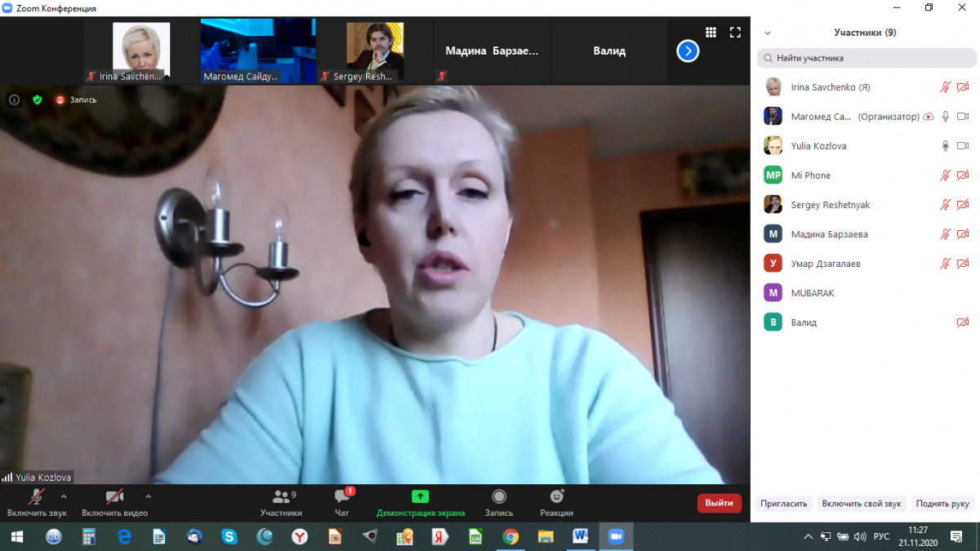
Task: Click Yulia Kozlova's microphone icon in list
Action: click(x=946, y=145)
